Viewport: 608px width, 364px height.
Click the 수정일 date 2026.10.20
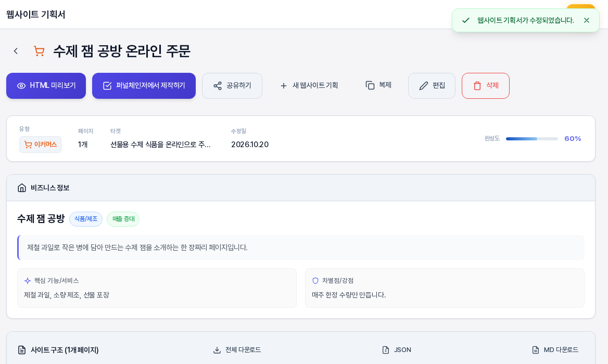(x=250, y=145)
